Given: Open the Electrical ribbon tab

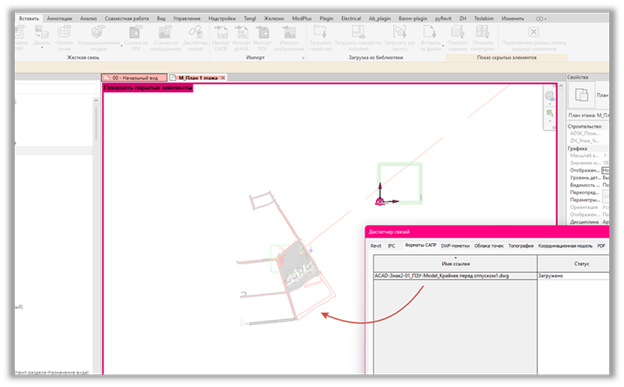Looking at the screenshot, I should [351, 18].
